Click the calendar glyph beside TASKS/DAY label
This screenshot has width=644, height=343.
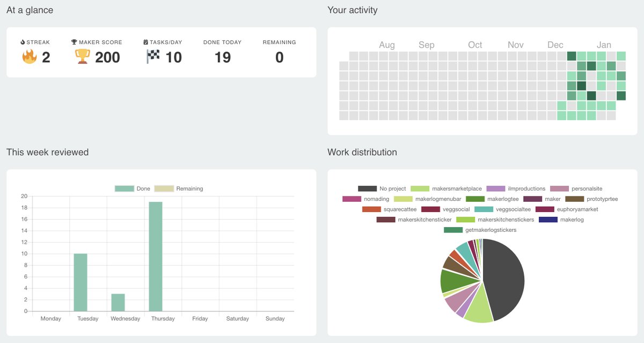point(145,42)
